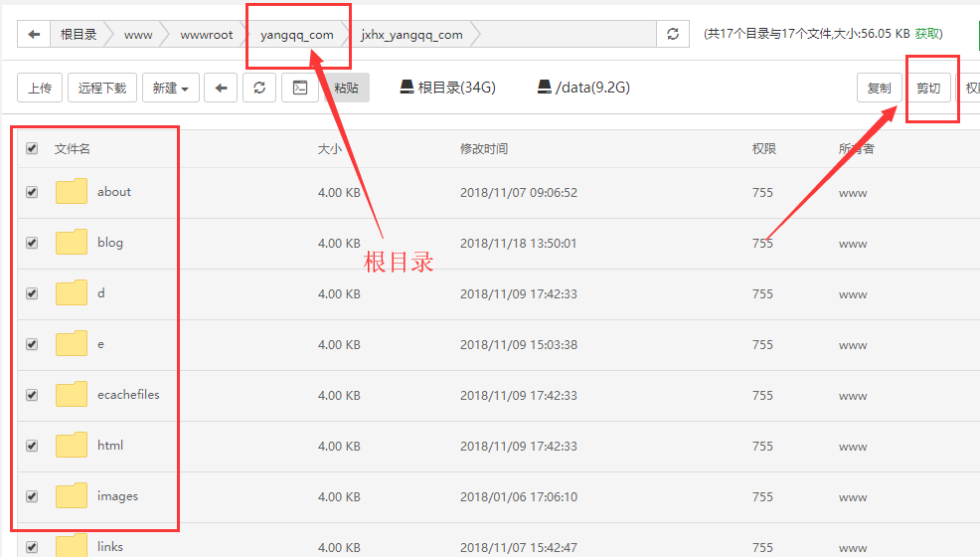The width and height of the screenshot is (980, 557).
Task: Click the 剪切 cut button
Action: pyautogui.click(x=928, y=88)
